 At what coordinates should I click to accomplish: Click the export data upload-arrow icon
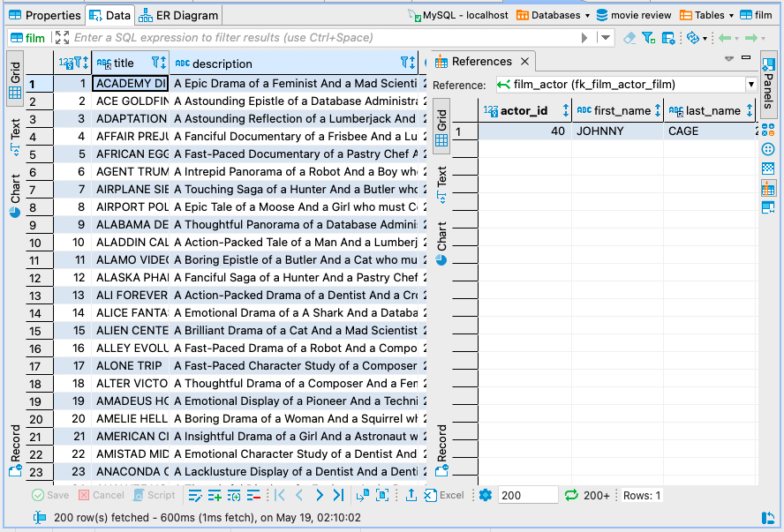[x=411, y=495]
